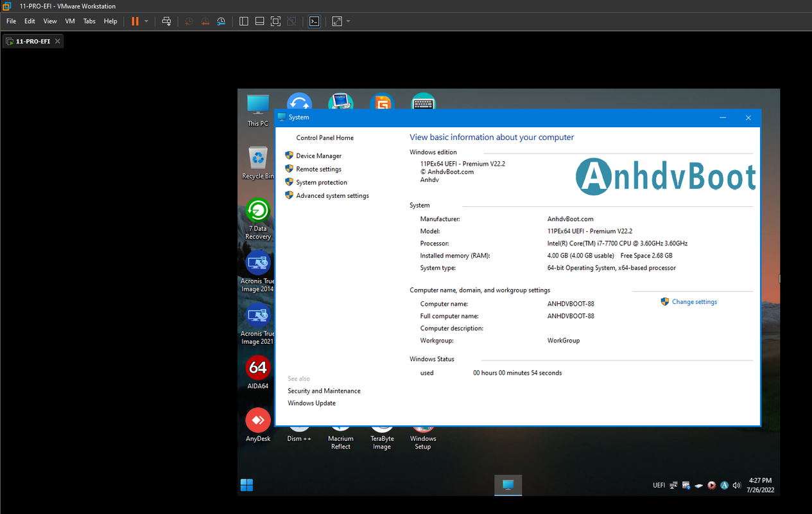Toggle the Show Library sidebar icon
Viewport: 812px width, 514px height.
(x=243, y=21)
